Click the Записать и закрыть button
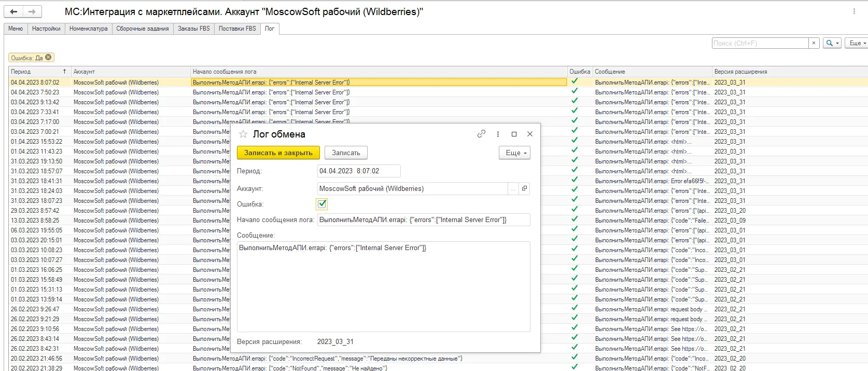This screenshot has width=868, height=371. coord(278,153)
